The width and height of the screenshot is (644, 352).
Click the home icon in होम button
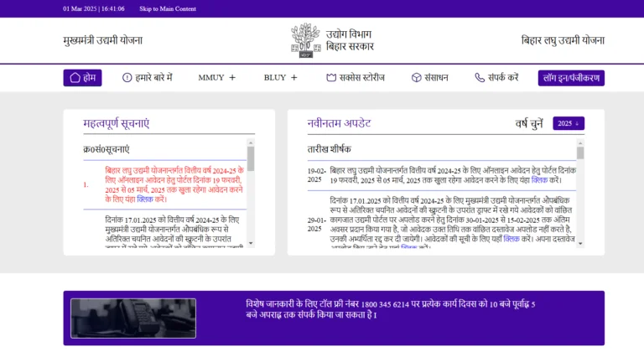coord(75,78)
